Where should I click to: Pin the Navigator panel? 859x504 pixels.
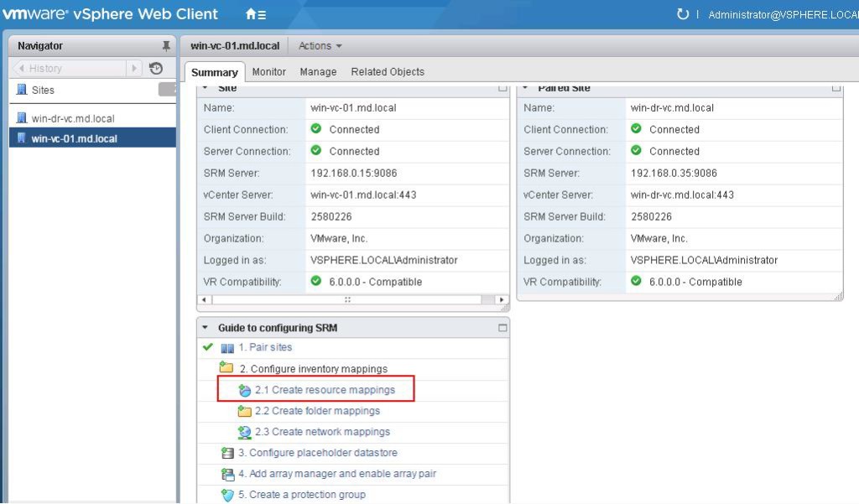pyautogui.click(x=166, y=46)
